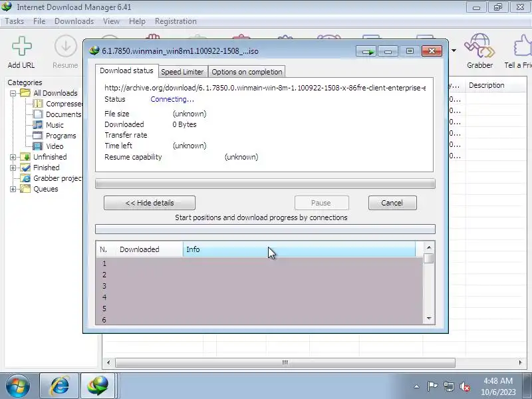Switch to the Download status tab

126,70
